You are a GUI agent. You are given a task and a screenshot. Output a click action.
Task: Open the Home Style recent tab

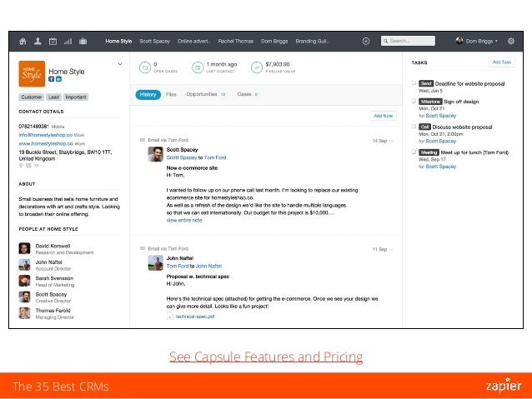coord(118,41)
